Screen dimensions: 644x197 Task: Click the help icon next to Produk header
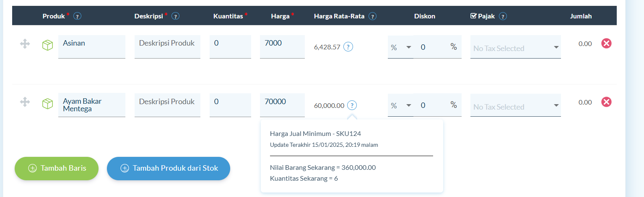point(77,16)
